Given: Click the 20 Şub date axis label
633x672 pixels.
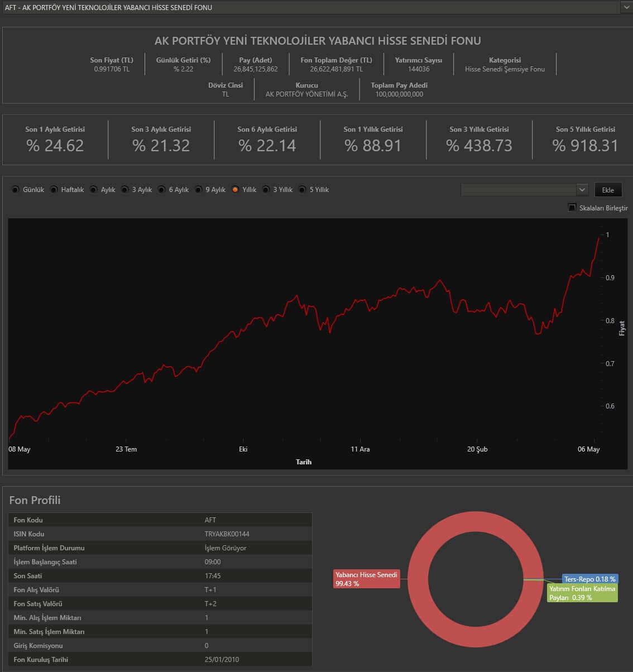Looking at the screenshot, I should [x=477, y=449].
